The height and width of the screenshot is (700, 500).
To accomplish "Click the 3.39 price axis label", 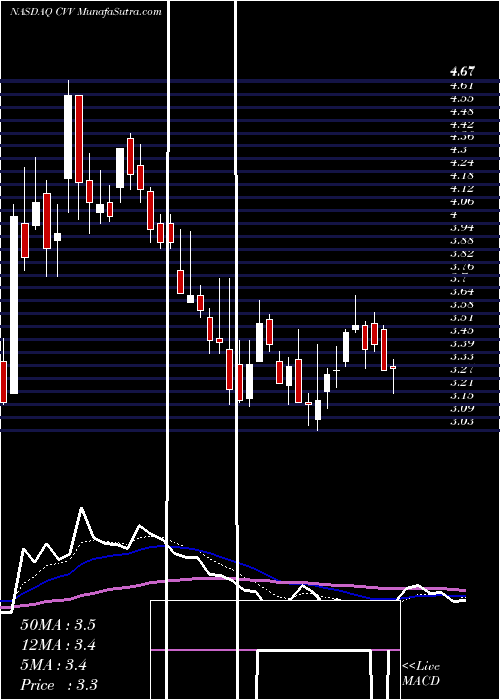I will [x=462, y=344].
